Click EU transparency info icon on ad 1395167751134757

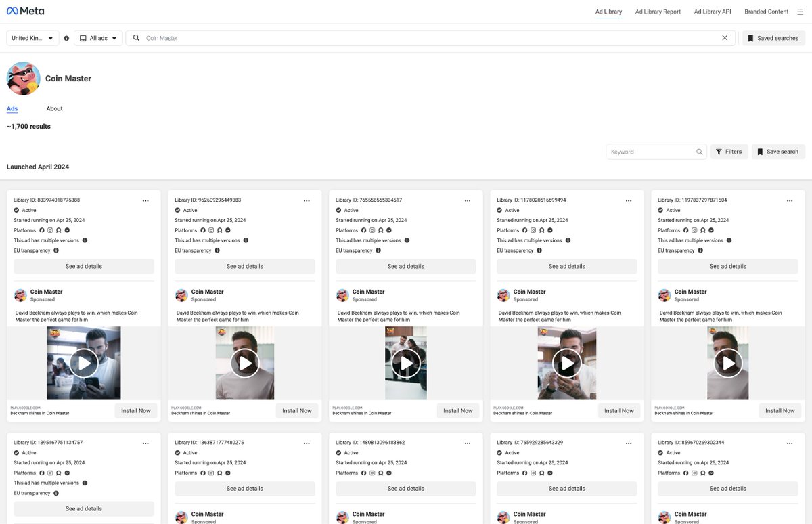tap(56, 493)
